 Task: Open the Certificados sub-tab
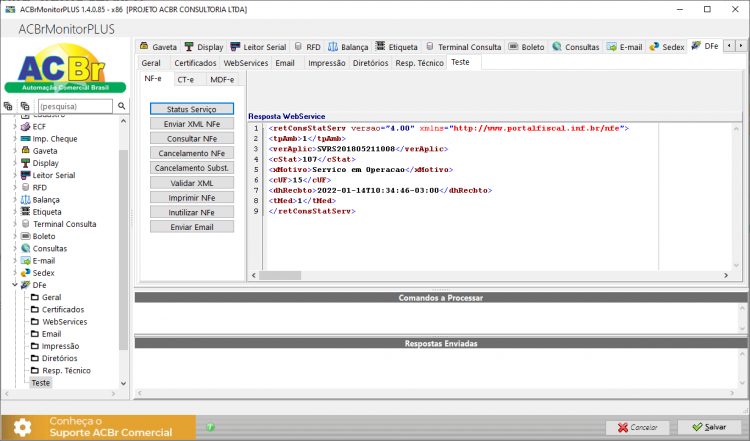(195, 63)
